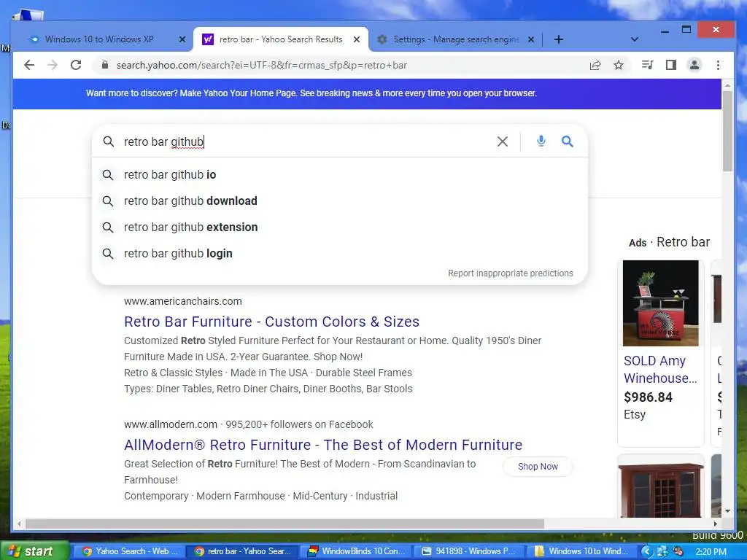
Task: Click the scroll down arrow of the page
Action: pyautogui.click(x=727, y=511)
